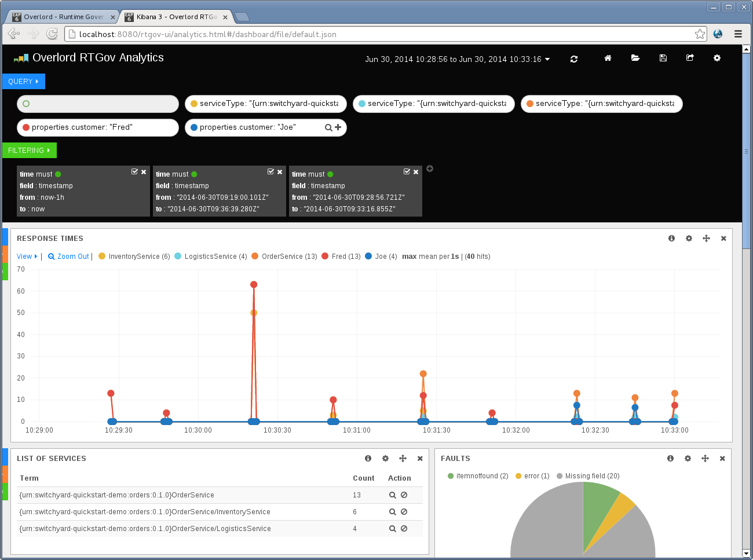The width and height of the screenshot is (753, 560).
Task: Uncheck the third time must filter
Action: click(406, 171)
